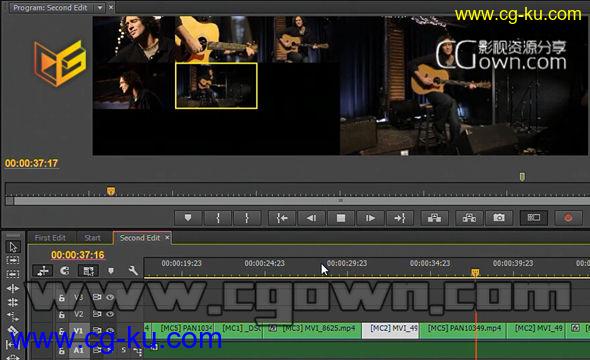Select the Slip tool
Image resolution: width=590 pixels, height=360 pixels.
(12, 344)
